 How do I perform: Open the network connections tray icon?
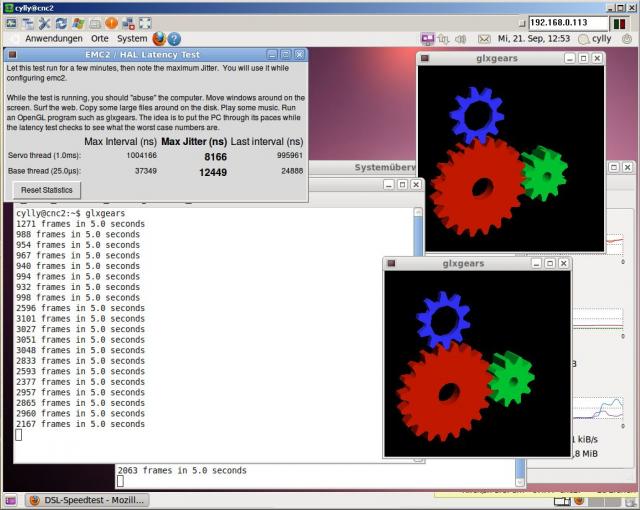coord(443,39)
